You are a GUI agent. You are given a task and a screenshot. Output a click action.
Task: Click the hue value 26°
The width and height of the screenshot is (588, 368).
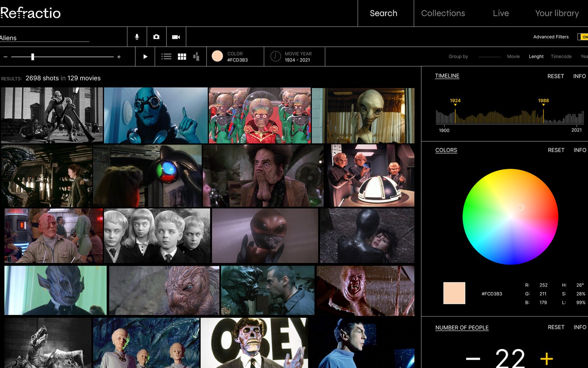click(x=580, y=285)
